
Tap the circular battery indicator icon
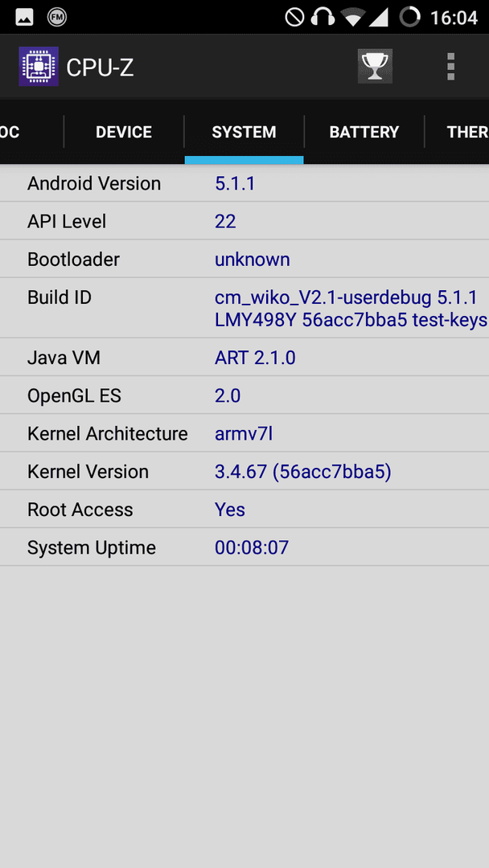(x=410, y=17)
